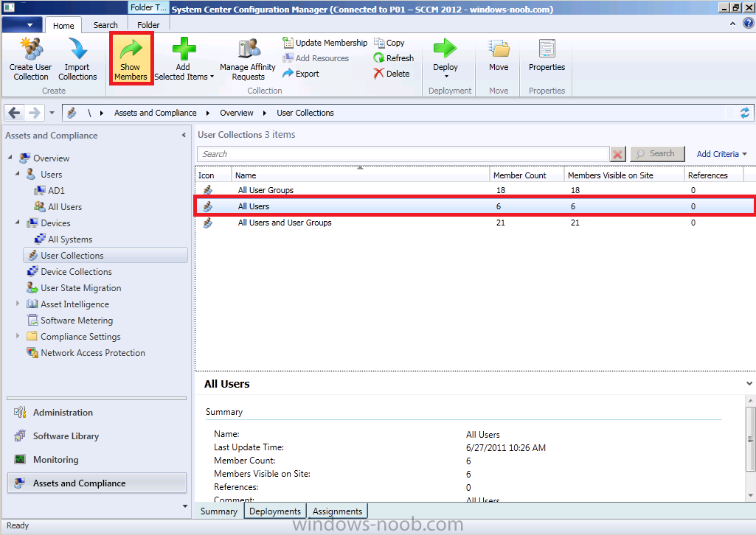The height and width of the screenshot is (535, 756).
Task: Click the Show Members button
Action: [x=131, y=59]
